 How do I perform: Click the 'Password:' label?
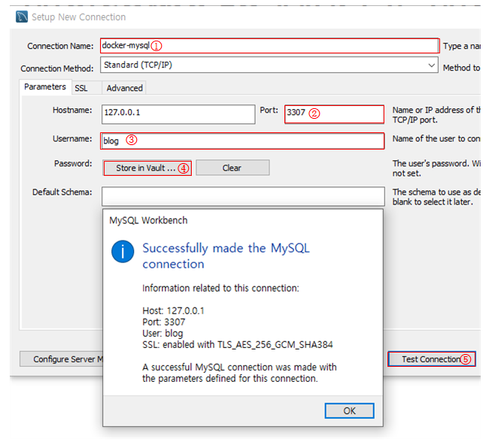pos(73,164)
